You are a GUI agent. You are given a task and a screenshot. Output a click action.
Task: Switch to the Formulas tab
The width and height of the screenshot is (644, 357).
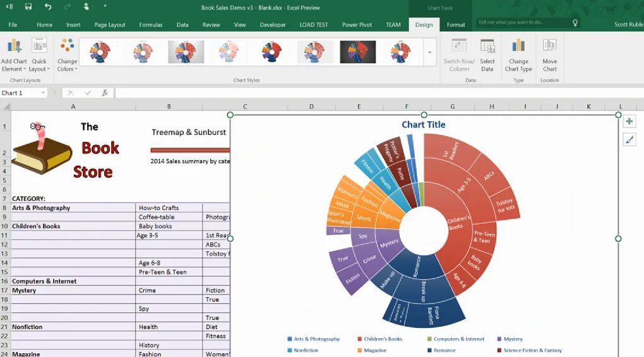coord(150,25)
